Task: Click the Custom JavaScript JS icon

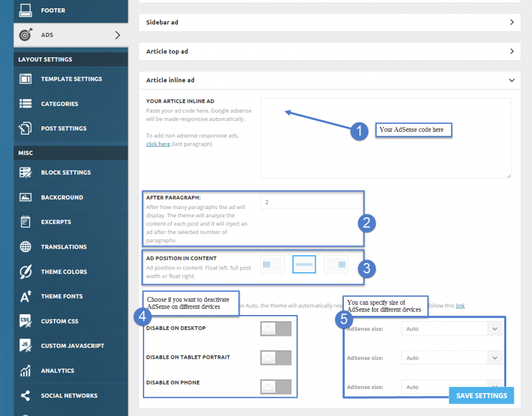Action: coord(25,346)
